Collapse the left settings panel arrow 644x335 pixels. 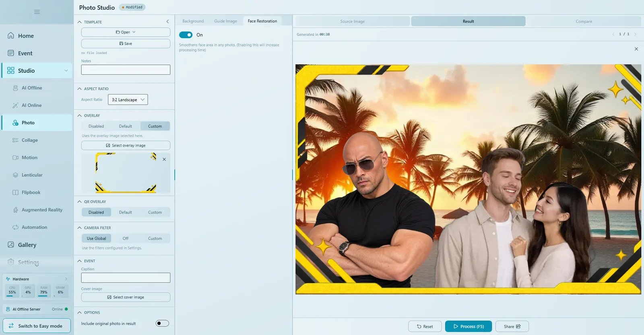[x=167, y=22]
